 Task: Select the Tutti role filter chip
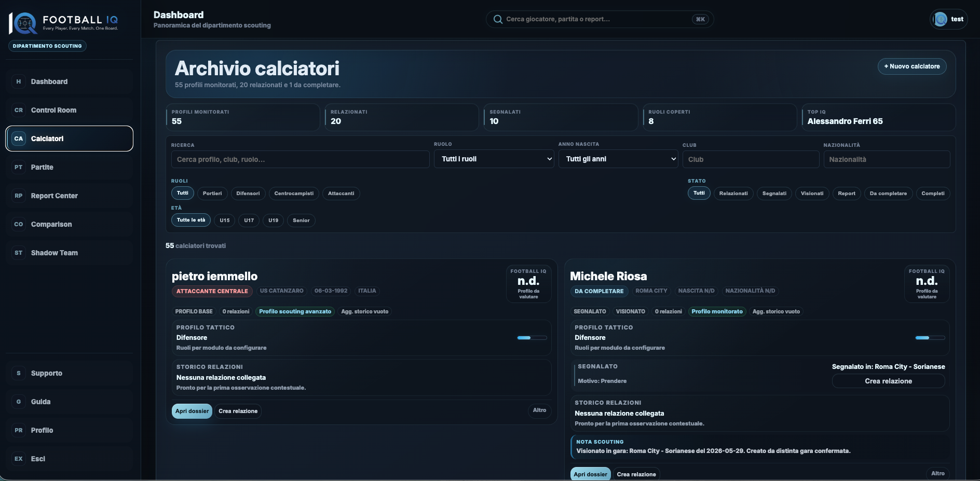click(x=183, y=193)
